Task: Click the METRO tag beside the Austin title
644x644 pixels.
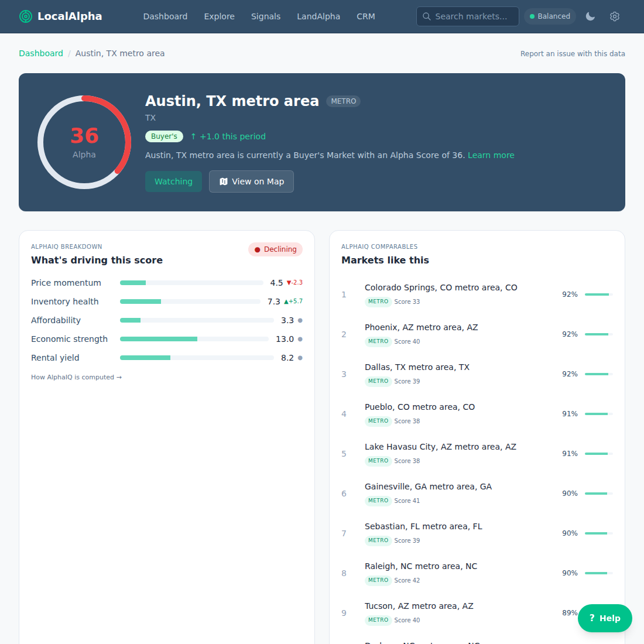Action: coord(343,101)
